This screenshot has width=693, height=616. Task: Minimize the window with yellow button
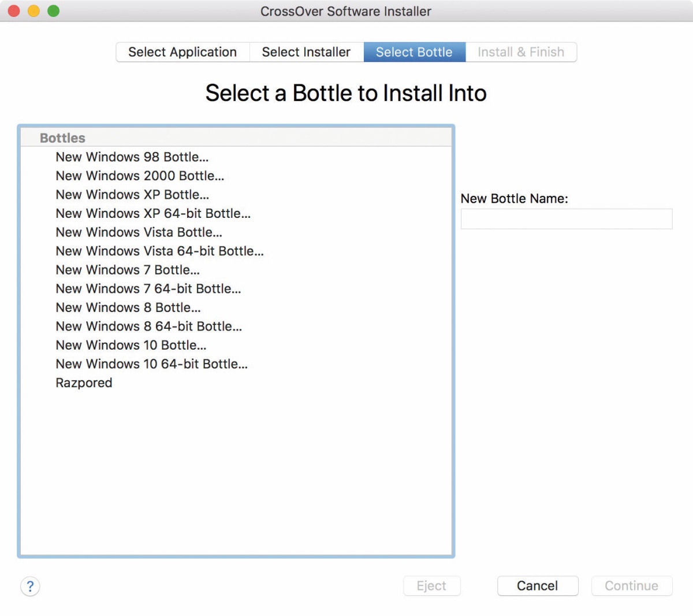coord(33,11)
